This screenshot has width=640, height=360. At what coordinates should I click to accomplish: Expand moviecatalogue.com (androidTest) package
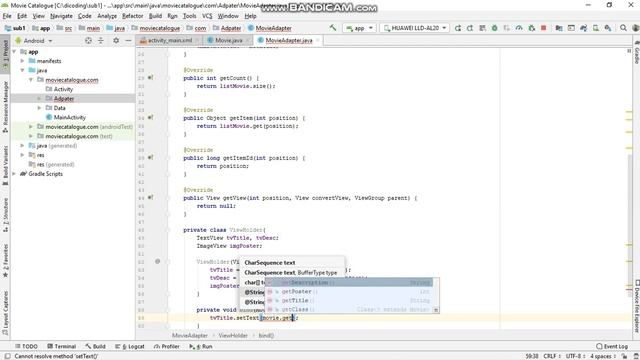[31, 127]
